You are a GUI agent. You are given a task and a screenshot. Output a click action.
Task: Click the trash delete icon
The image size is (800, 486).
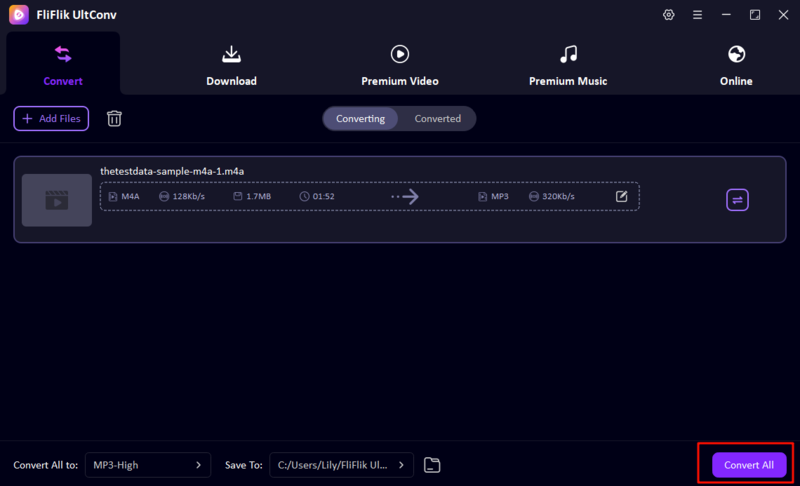point(115,119)
